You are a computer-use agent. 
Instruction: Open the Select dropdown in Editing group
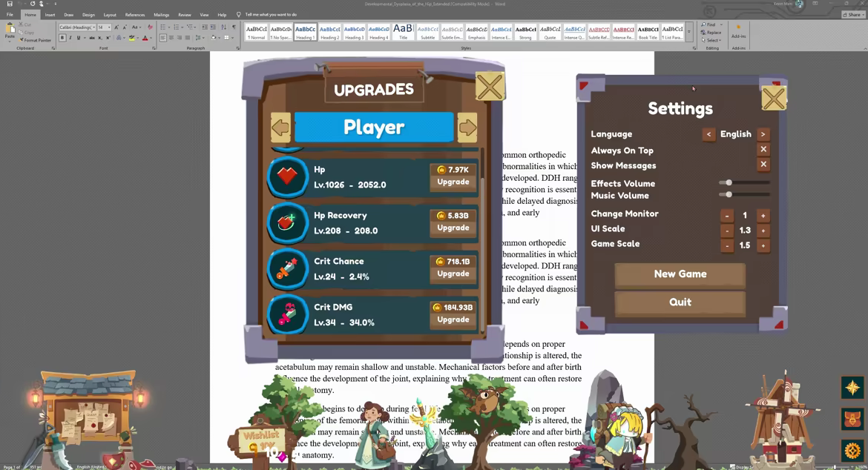click(713, 40)
